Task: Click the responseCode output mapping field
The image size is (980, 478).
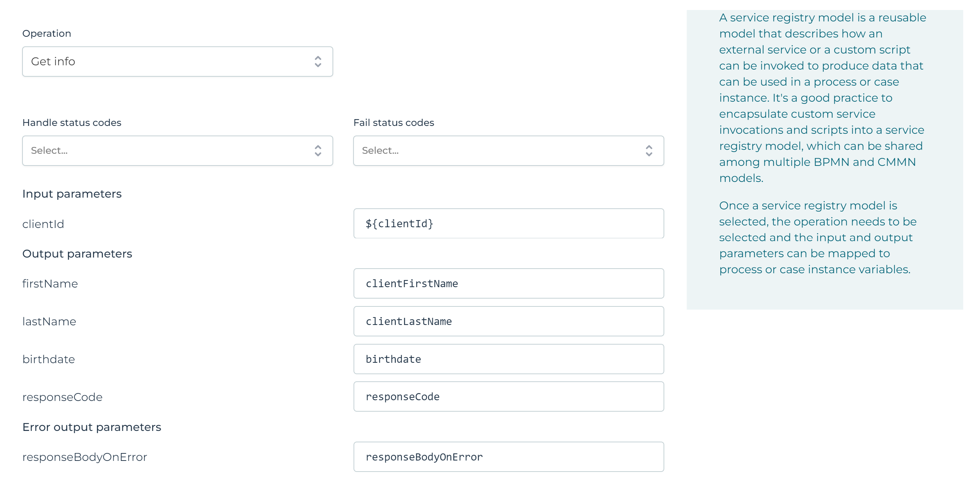Action: (x=508, y=397)
